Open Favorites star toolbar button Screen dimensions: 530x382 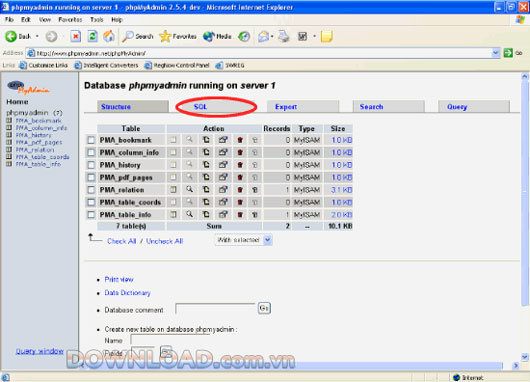click(x=178, y=36)
